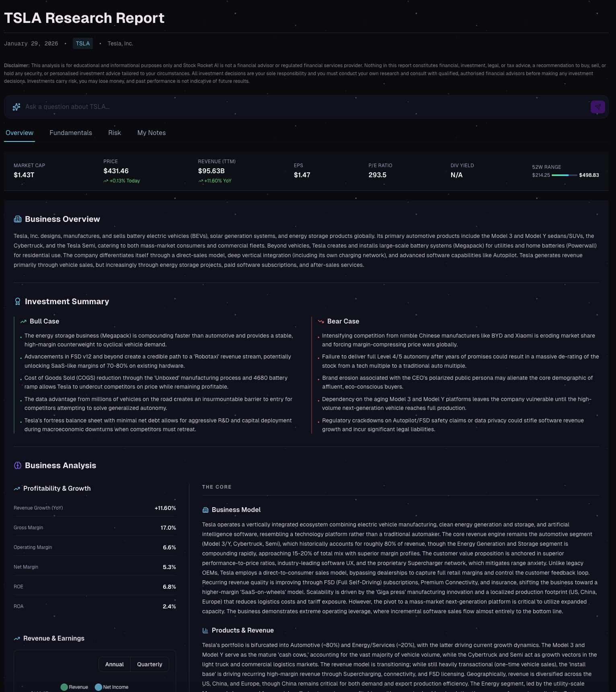
Task: Click the Products & Revenue chart icon
Action: tap(205, 631)
